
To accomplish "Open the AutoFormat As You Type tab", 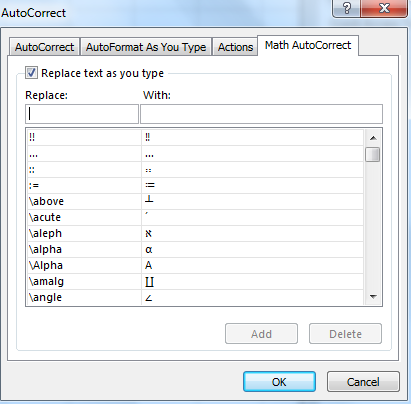I will click(x=146, y=47).
